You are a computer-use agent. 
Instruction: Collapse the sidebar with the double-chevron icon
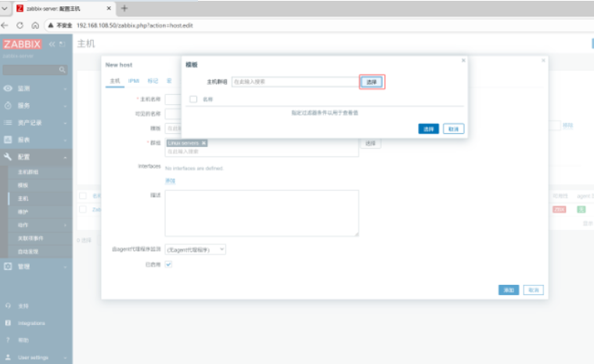[x=52, y=45]
